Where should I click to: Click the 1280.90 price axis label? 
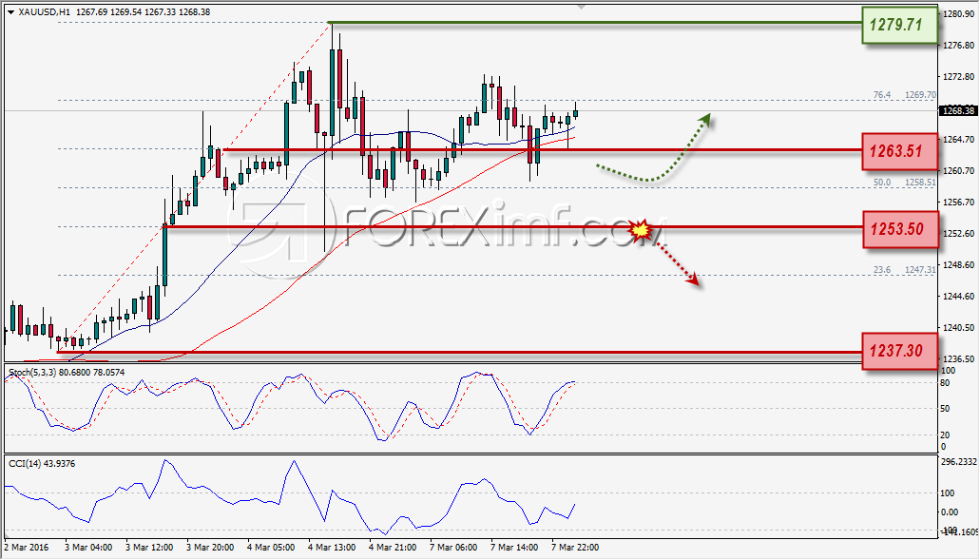click(958, 13)
